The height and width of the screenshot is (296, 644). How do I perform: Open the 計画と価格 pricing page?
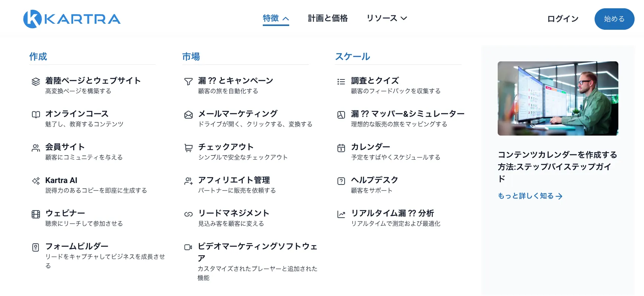click(328, 18)
